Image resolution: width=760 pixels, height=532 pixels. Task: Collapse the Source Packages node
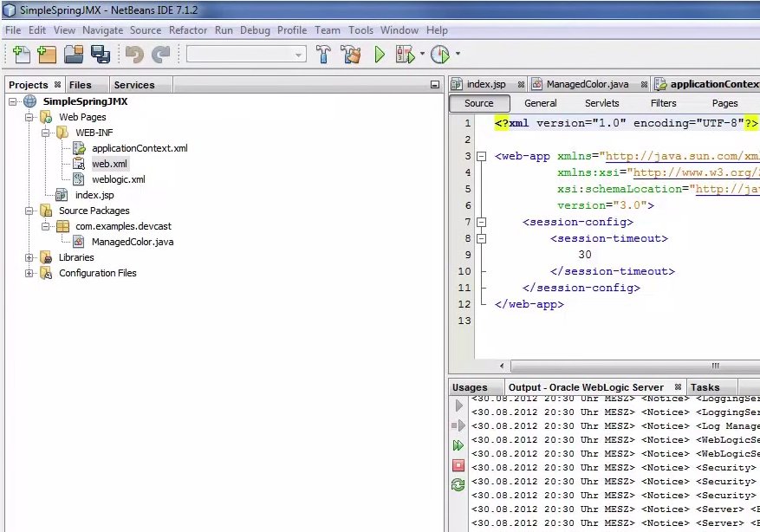pos(29,211)
